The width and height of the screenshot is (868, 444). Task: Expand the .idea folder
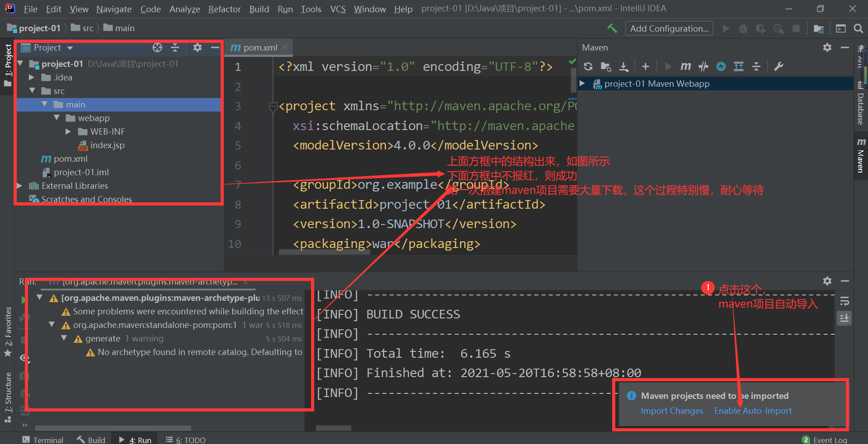(x=32, y=77)
